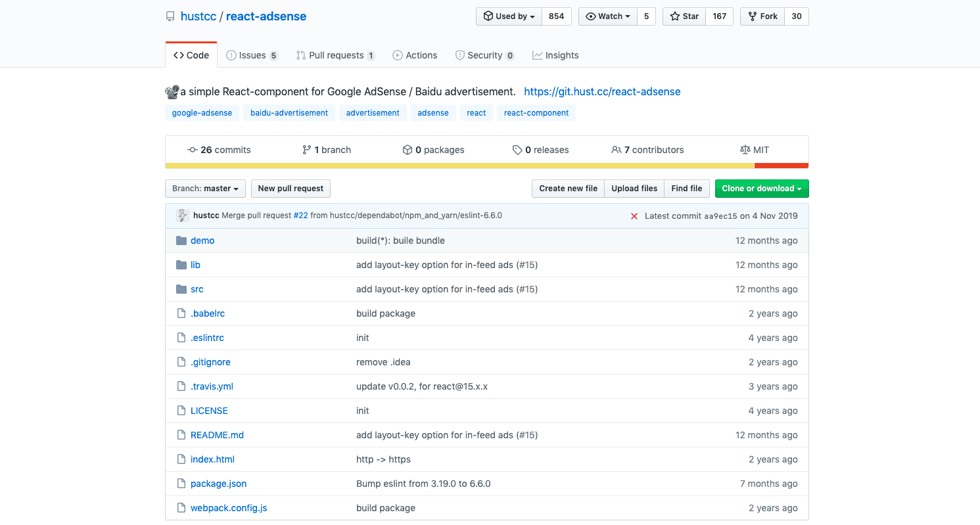The image size is (980, 525).
Task: Open the Branch: master selector
Action: pyautogui.click(x=206, y=189)
